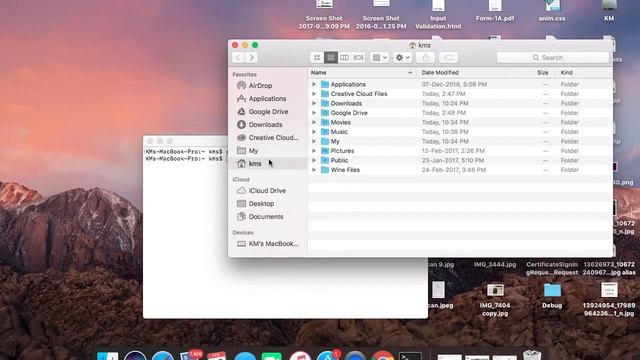The height and width of the screenshot is (360, 640).
Task: Switch Finder to column view
Action: click(344, 58)
